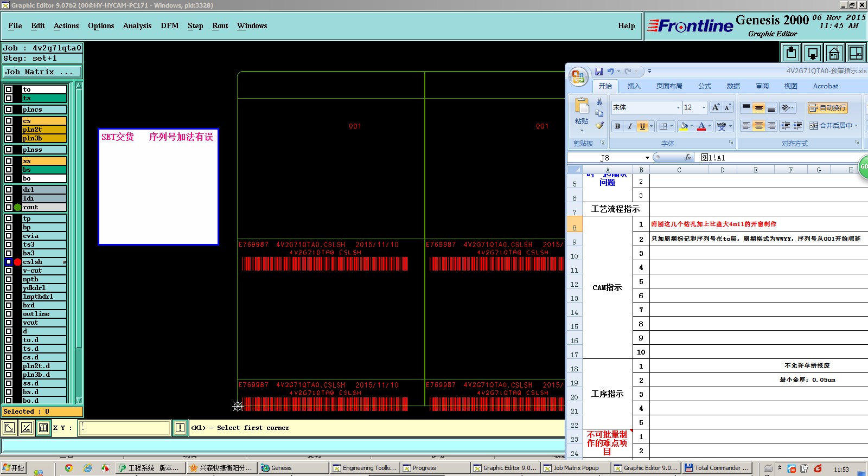
Task: Apply Bold formatting in Excel ribbon
Action: pos(617,126)
